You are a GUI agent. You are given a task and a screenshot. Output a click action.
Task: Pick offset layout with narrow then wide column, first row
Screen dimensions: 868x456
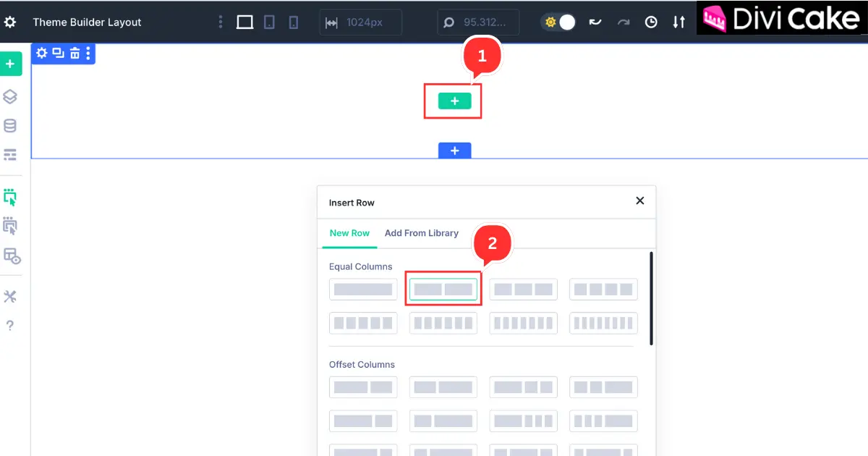[x=443, y=387]
